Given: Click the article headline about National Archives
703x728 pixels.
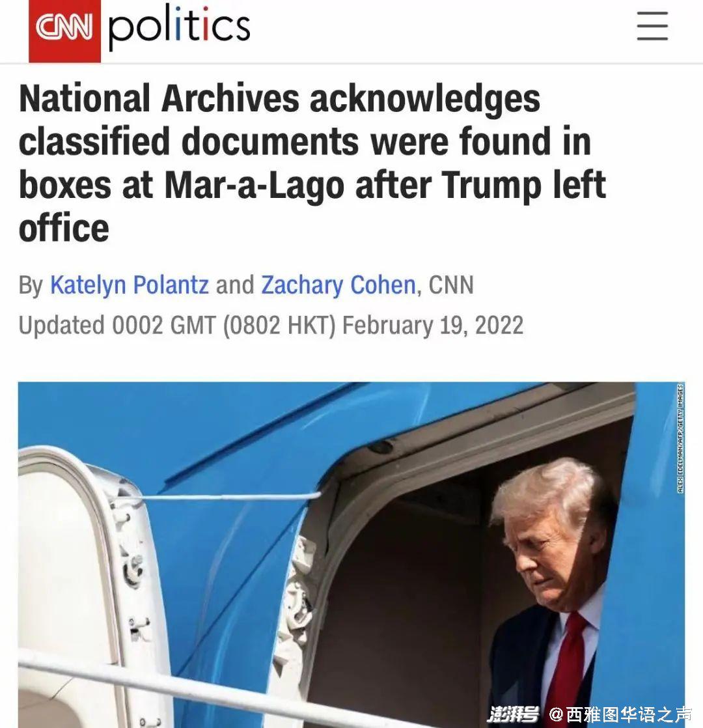Looking at the screenshot, I should tap(312, 163).
